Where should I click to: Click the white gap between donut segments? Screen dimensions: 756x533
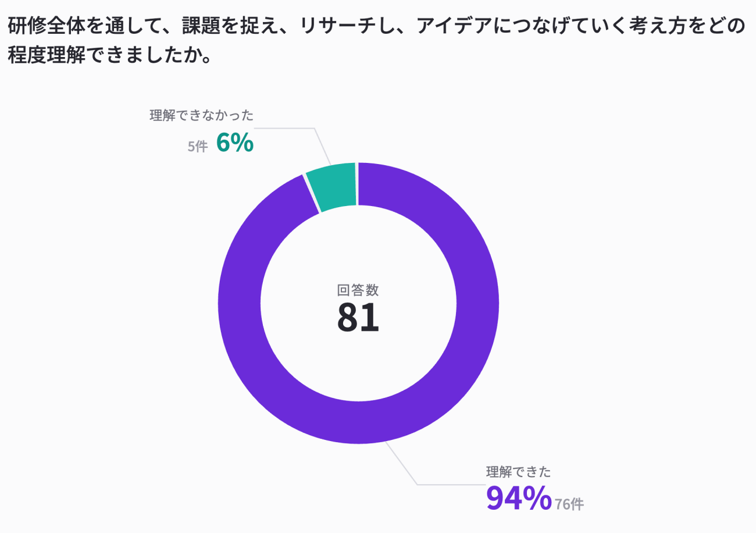[x=356, y=185]
